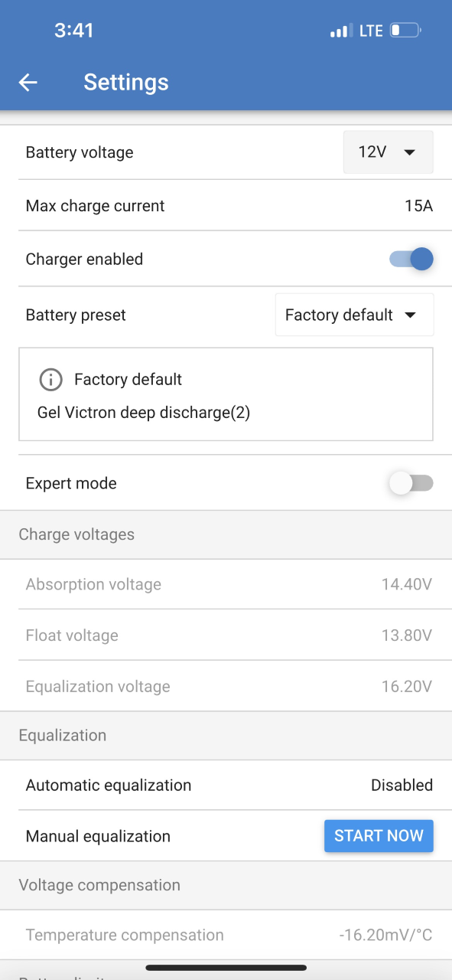The width and height of the screenshot is (452, 980).
Task: Tap the LTE network indicator
Action: pyautogui.click(x=371, y=31)
